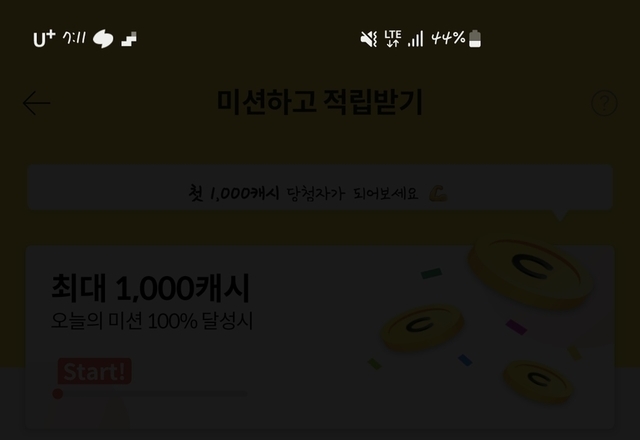Tap the 오늘의 미션 100% 달성시 text

[152, 321]
